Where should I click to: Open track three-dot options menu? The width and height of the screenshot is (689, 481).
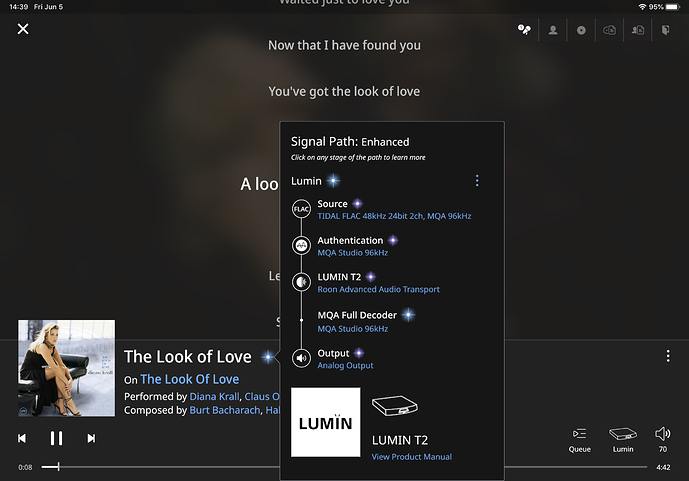(668, 356)
